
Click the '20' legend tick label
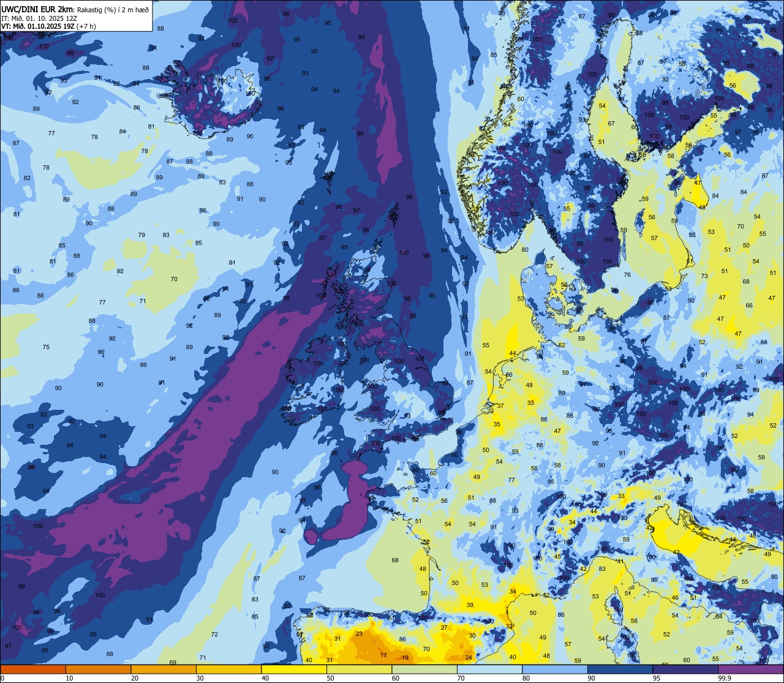135,678
